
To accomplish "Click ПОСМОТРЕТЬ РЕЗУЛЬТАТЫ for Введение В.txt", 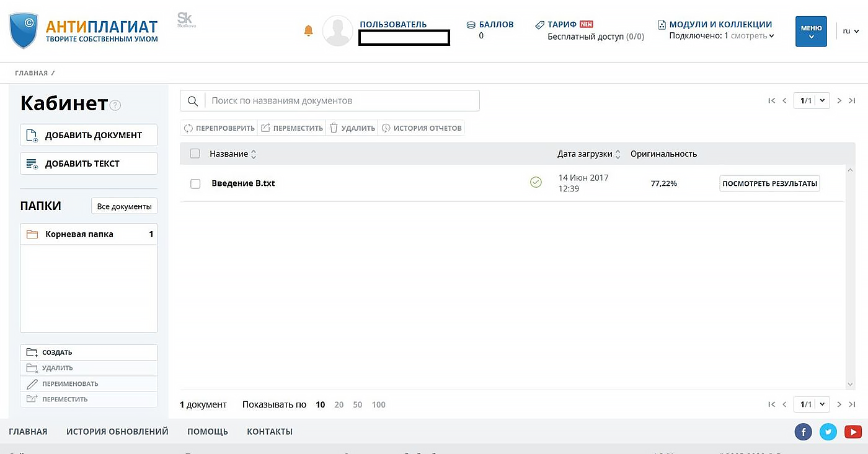I will click(769, 183).
